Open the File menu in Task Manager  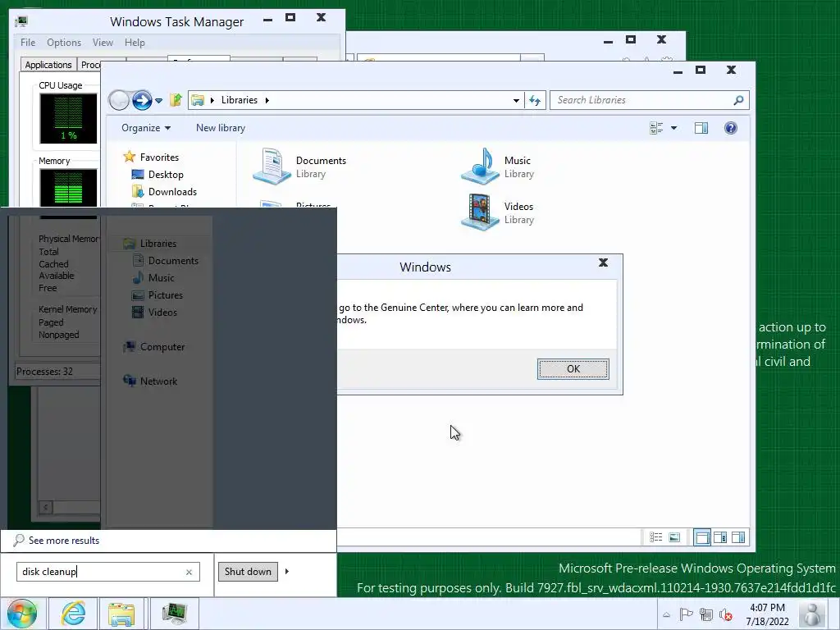point(28,43)
